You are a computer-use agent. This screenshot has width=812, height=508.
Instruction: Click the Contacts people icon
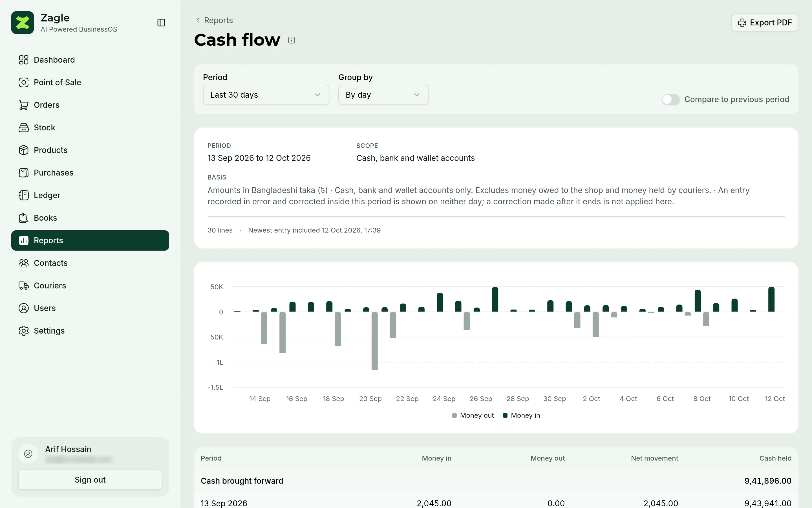point(23,263)
